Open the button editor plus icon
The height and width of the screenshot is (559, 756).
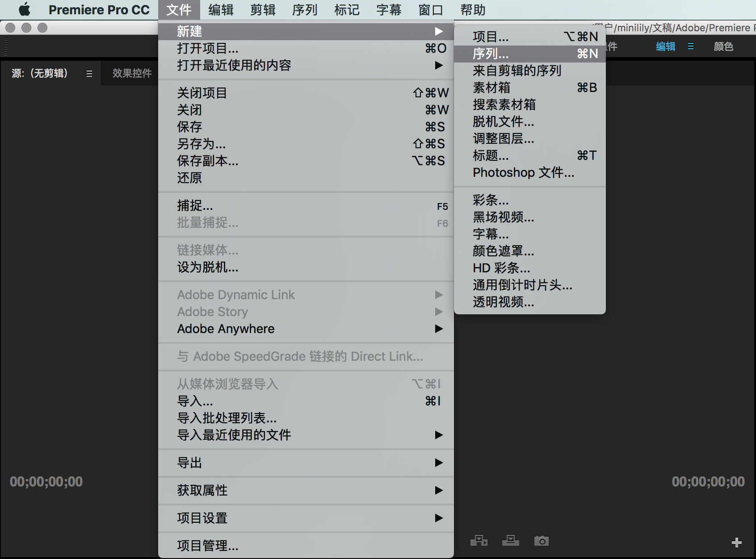(x=737, y=542)
